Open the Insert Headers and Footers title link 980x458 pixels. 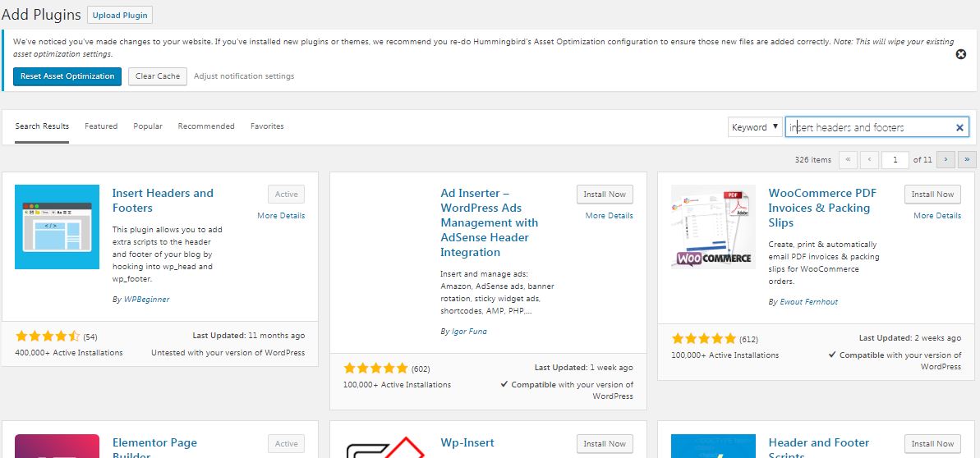tap(163, 200)
